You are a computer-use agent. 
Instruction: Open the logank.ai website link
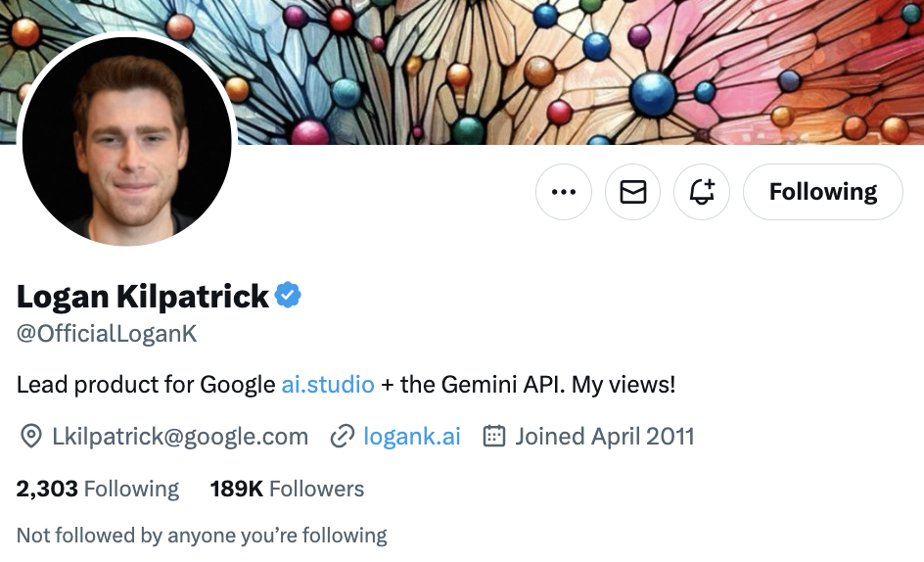click(411, 437)
